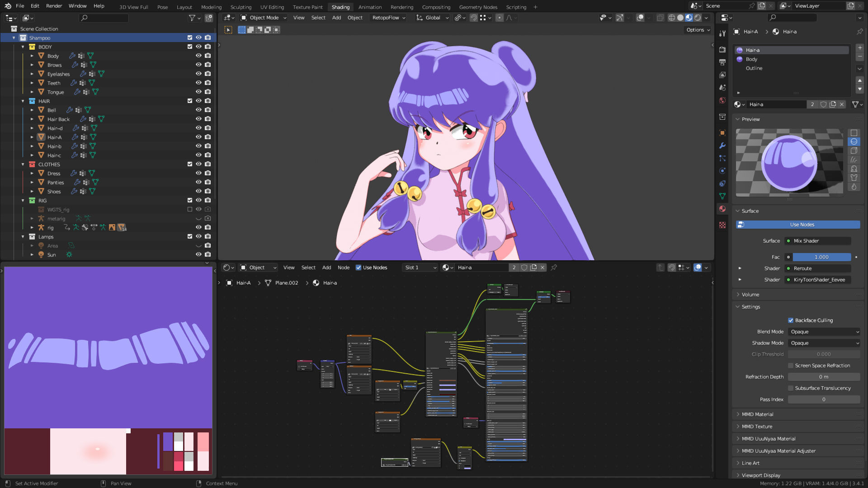Click the Use Nodes button

click(x=798, y=225)
